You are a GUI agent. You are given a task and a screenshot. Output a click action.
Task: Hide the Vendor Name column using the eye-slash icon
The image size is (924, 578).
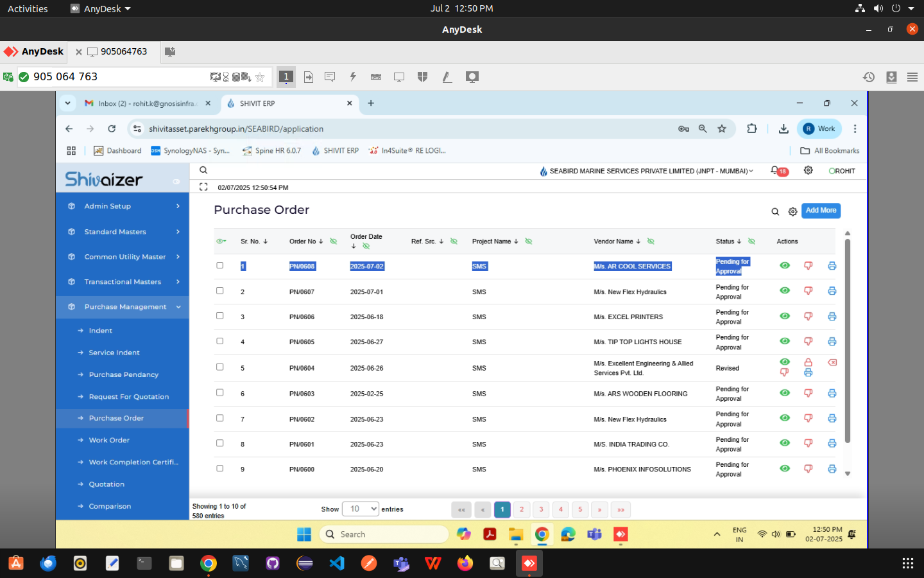(651, 241)
